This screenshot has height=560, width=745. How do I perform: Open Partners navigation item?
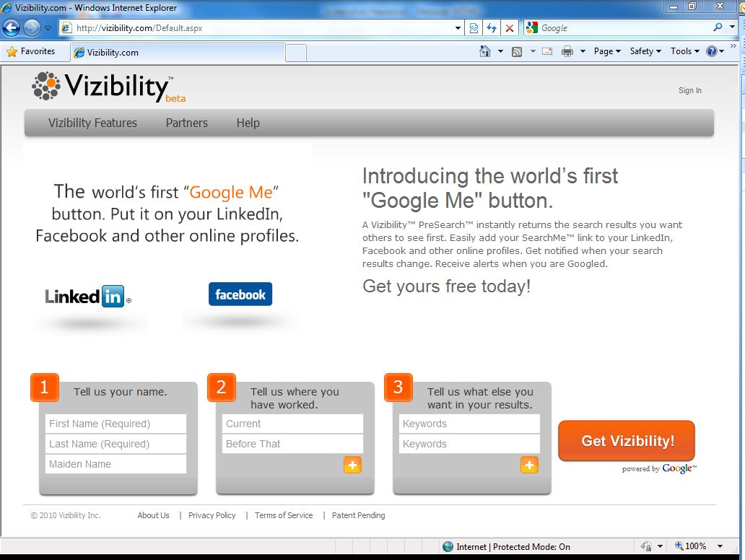coord(187,123)
